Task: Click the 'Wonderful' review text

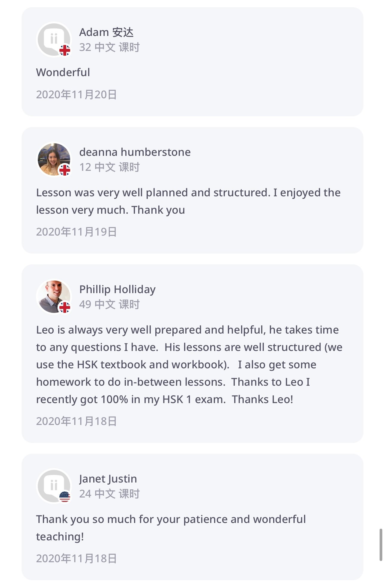Action: (63, 72)
